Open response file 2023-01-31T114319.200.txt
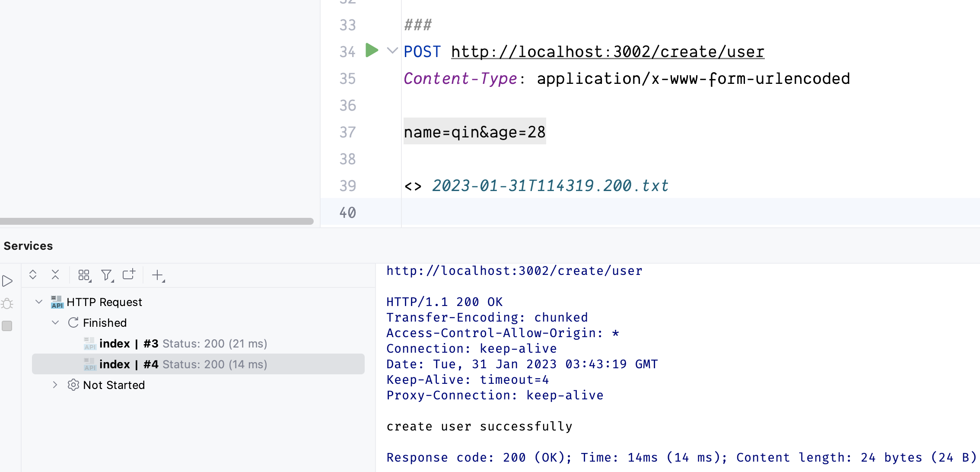This screenshot has width=980, height=472. pos(550,186)
